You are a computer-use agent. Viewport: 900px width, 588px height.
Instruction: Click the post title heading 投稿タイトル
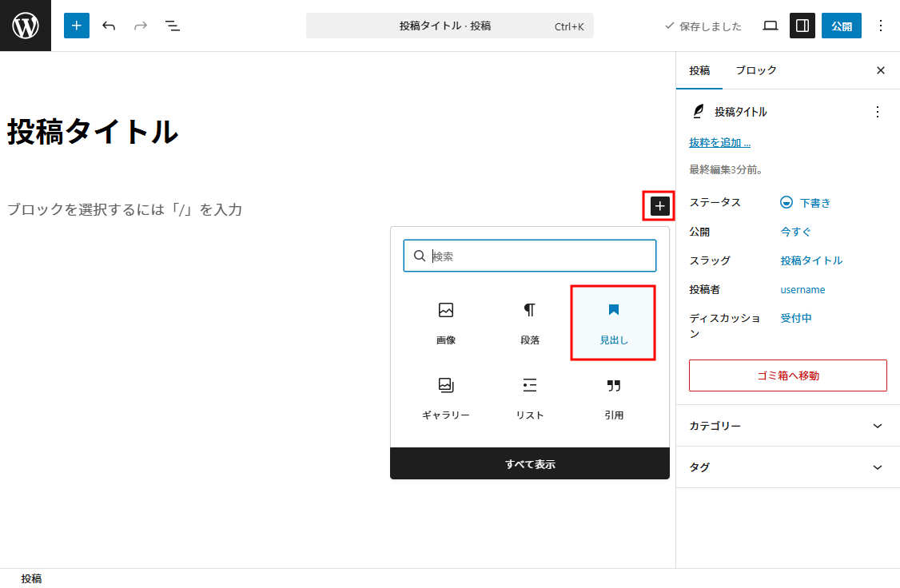tap(93, 131)
